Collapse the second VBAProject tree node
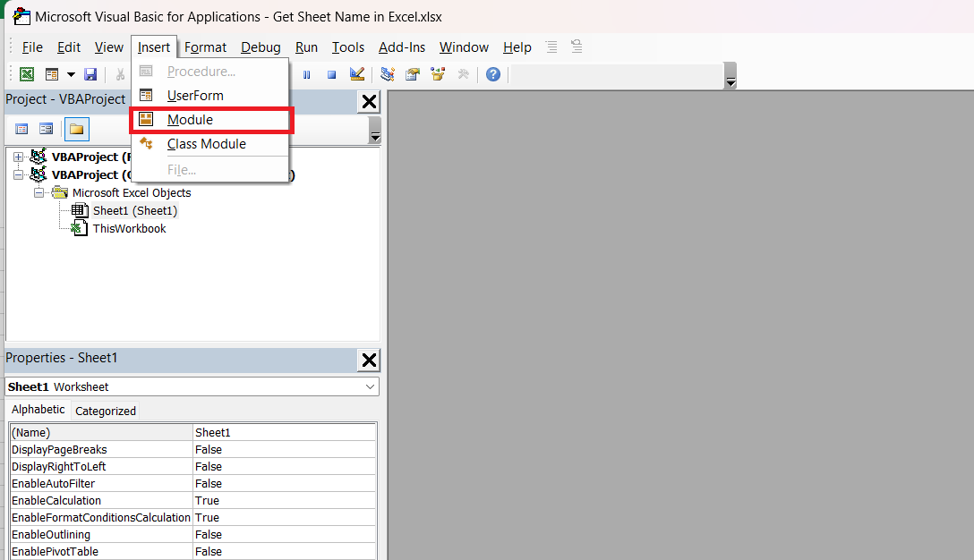This screenshot has height=560, width=974. point(19,175)
